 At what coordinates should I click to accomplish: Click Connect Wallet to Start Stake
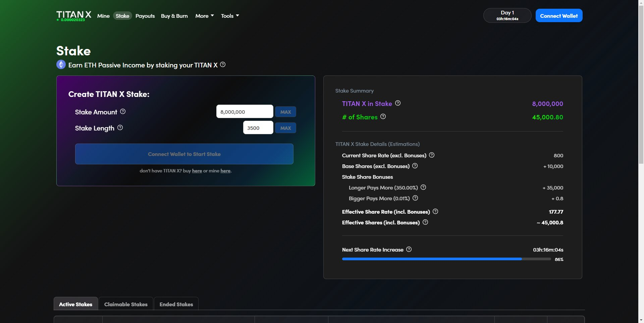point(184,154)
